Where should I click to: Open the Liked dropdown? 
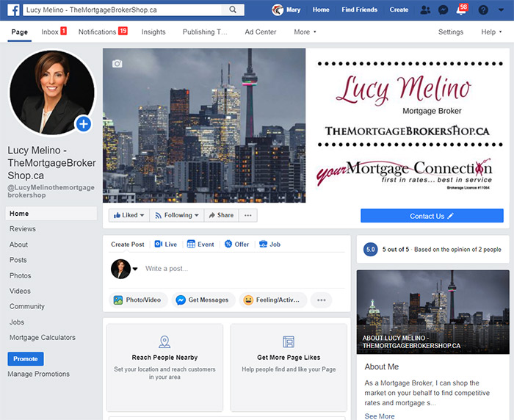tap(128, 215)
